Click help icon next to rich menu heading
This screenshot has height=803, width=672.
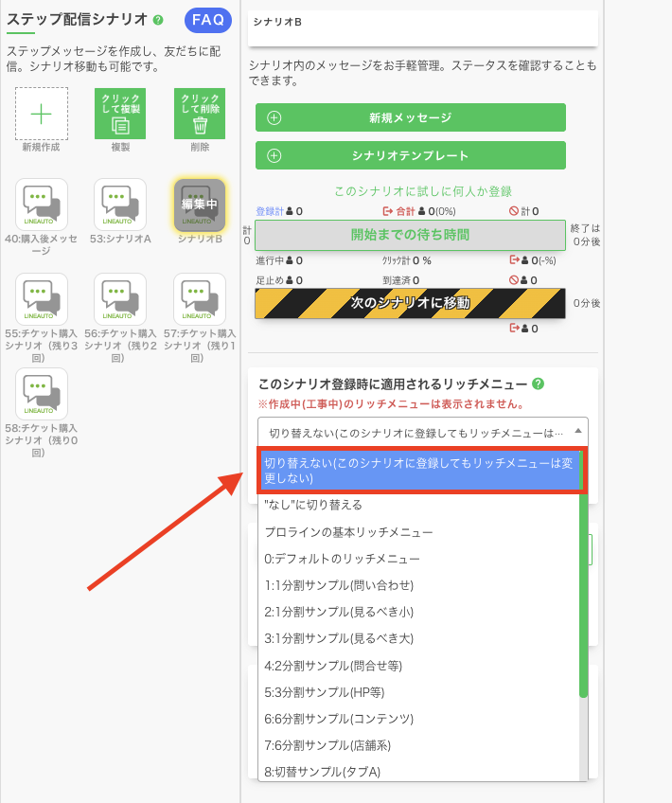[x=538, y=384]
